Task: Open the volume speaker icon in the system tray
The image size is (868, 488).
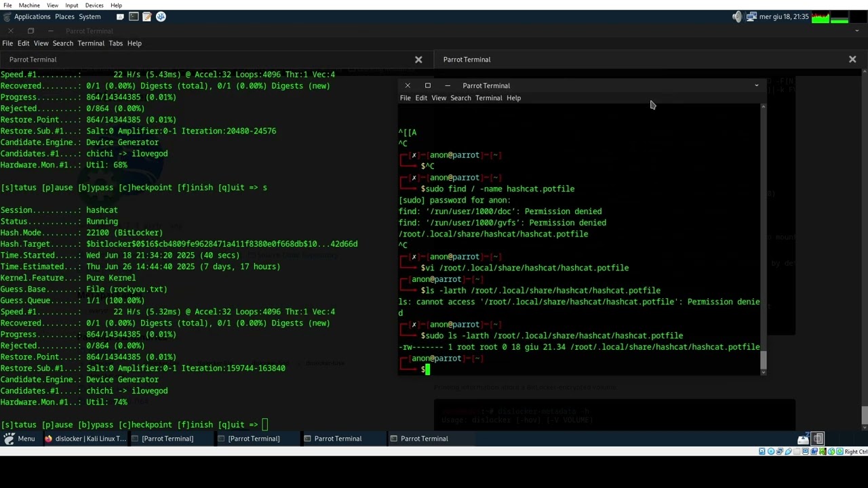Action: point(737,16)
